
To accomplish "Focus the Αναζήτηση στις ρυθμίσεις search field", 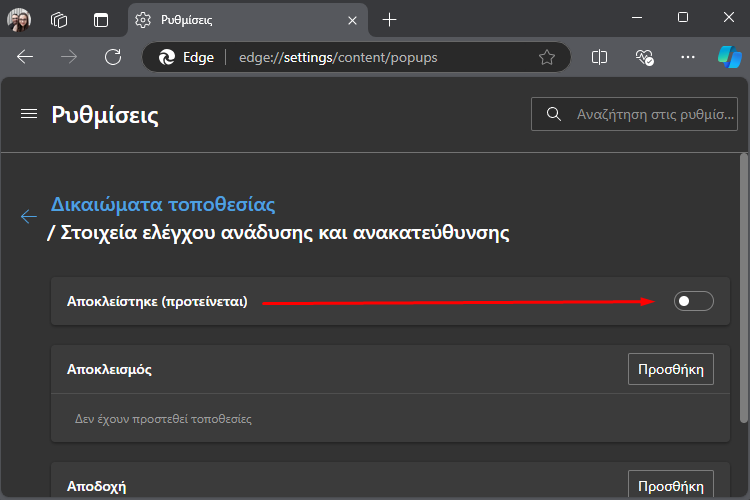I will (634, 114).
